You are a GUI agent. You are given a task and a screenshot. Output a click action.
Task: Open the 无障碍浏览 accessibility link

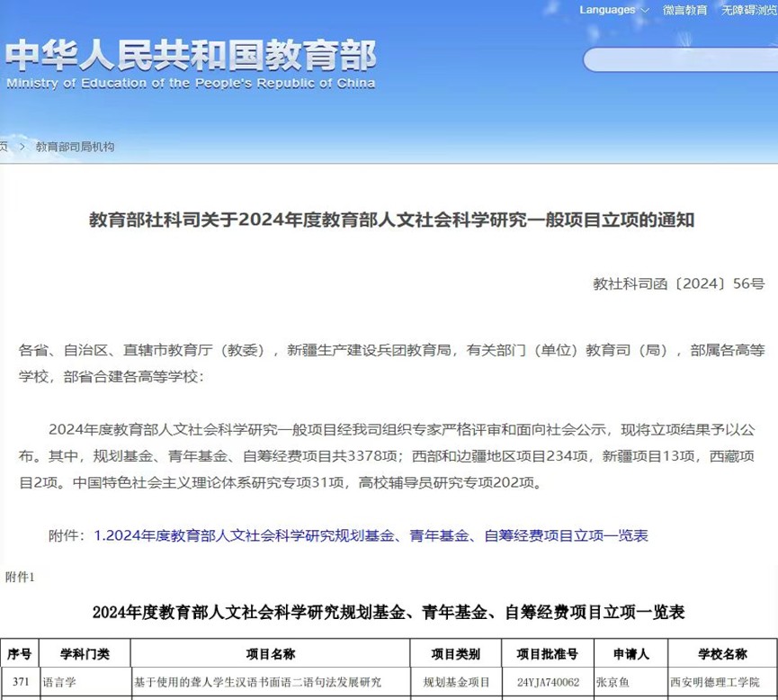click(x=748, y=10)
